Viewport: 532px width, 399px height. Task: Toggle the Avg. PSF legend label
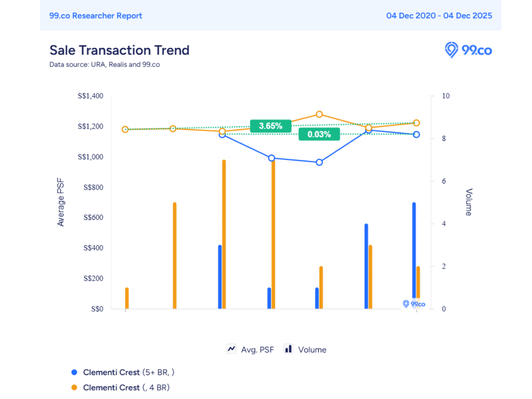point(257,350)
